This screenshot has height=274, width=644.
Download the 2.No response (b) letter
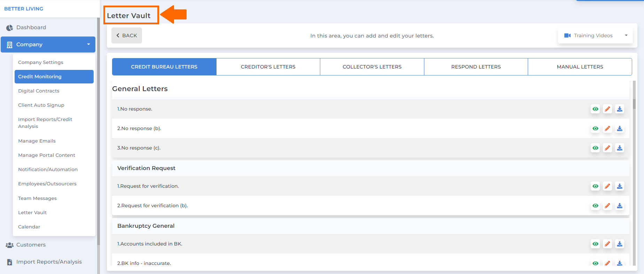[620, 129]
